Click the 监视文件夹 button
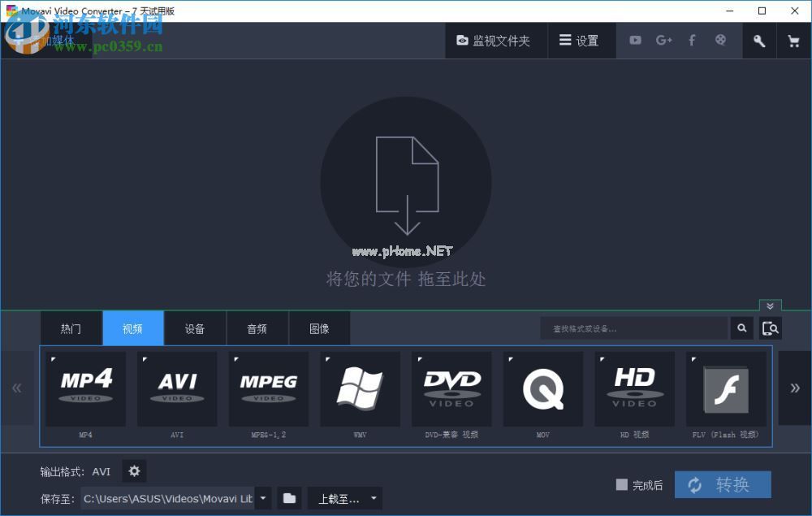Image resolution: width=812 pixels, height=516 pixels. tap(496, 40)
